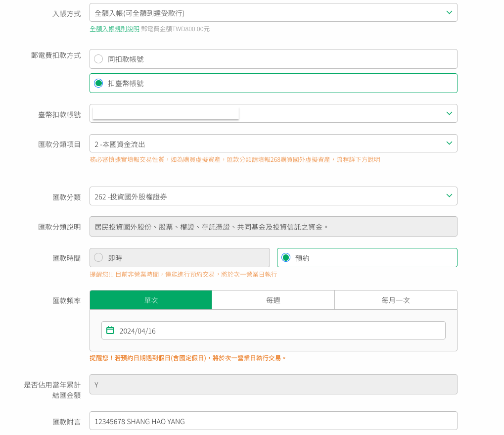The height and width of the screenshot is (435, 504).
Task: Select the 每月一次 frequency tab
Action: pos(396,300)
